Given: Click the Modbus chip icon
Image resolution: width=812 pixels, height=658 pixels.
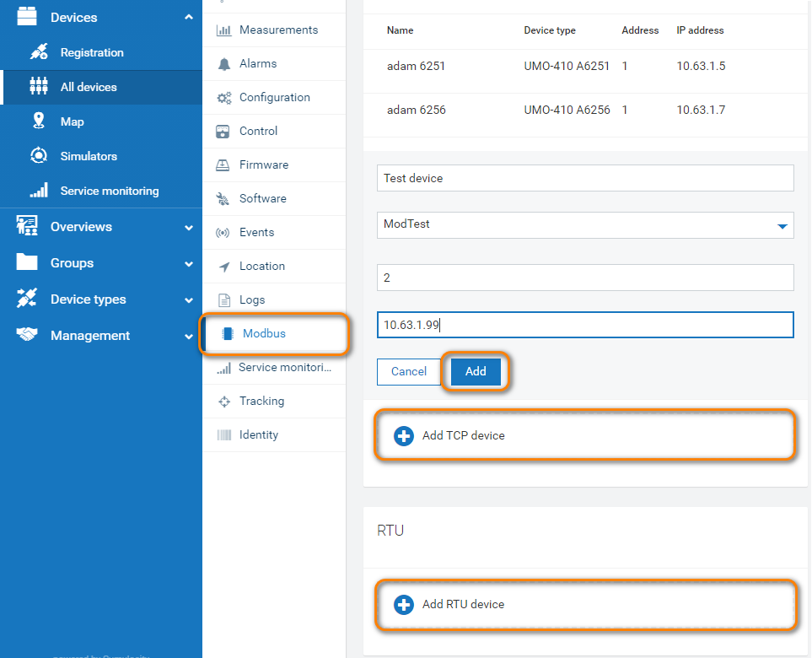Looking at the screenshot, I should click(x=227, y=334).
